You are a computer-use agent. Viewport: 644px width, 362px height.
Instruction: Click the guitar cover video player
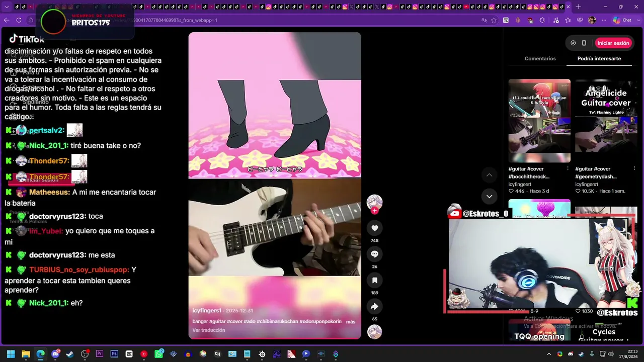pyautogui.click(x=275, y=186)
